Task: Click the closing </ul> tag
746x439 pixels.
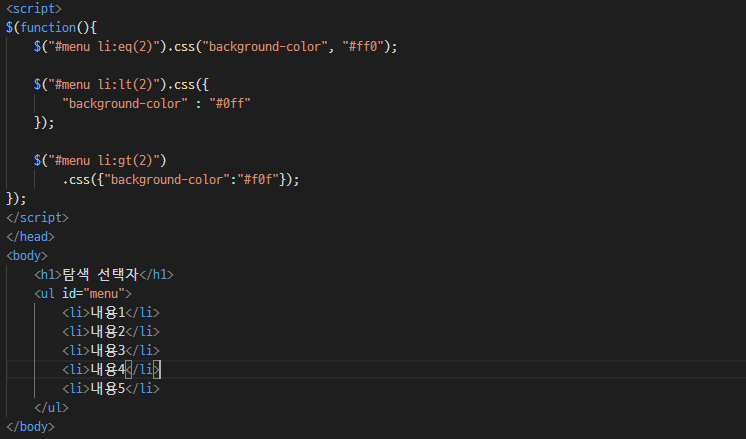Action: coord(51,408)
